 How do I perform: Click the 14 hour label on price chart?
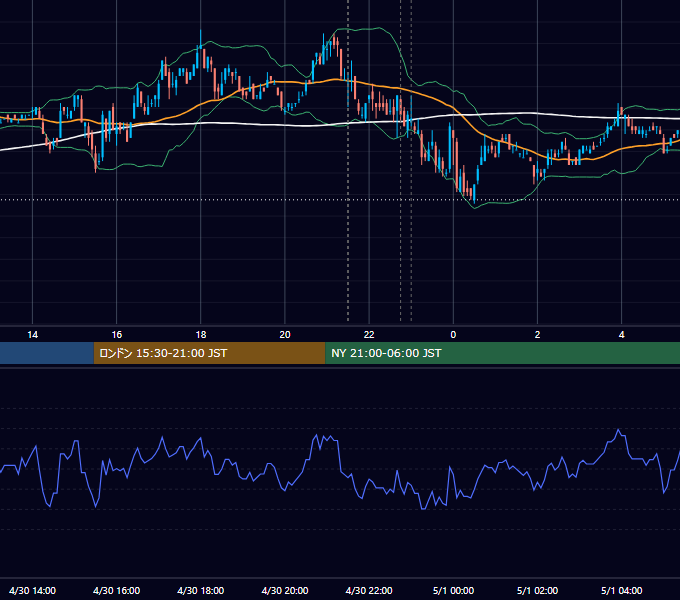tap(33, 335)
